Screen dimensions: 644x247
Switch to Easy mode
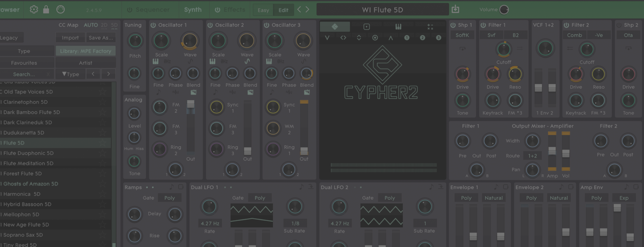(263, 10)
